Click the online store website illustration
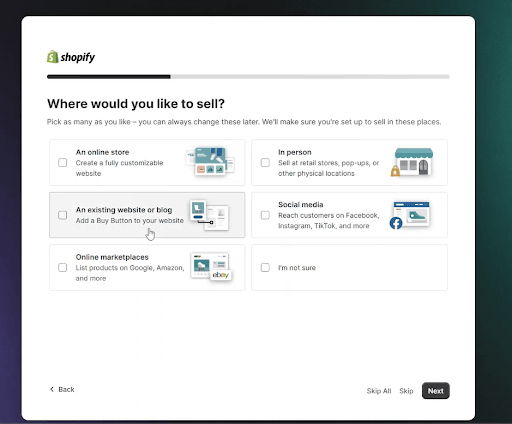 tap(210, 162)
